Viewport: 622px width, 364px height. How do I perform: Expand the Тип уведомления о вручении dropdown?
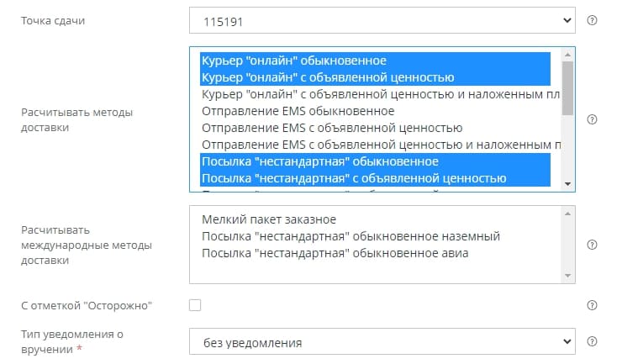pyautogui.click(x=382, y=343)
